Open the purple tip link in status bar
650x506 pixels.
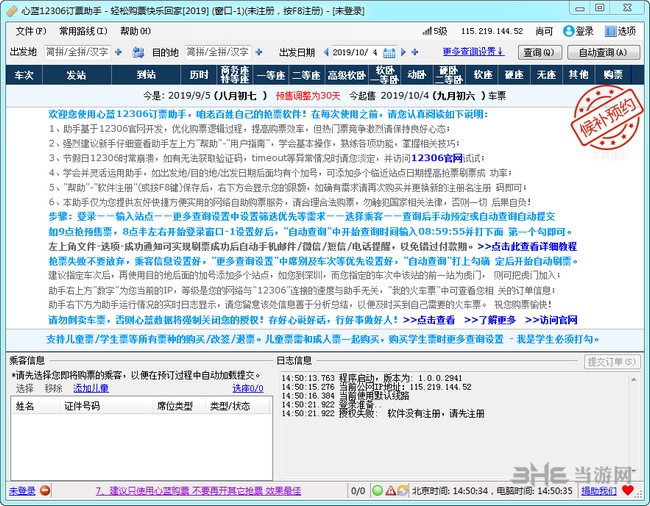[198, 491]
